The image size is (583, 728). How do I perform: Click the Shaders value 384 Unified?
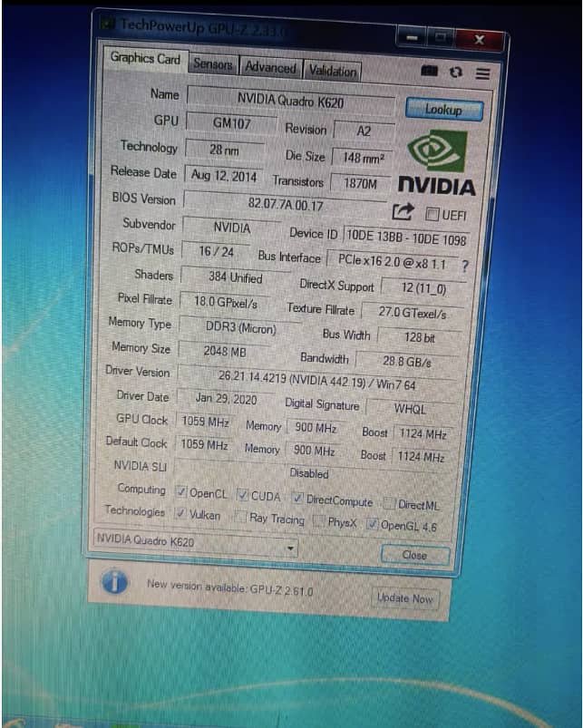236,277
